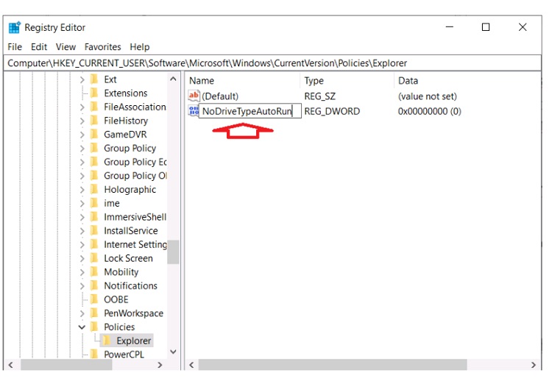This screenshot has height=392, width=552.
Task: Click the NoDriveTypeAutoRun name edit field
Action: pyautogui.click(x=250, y=111)
